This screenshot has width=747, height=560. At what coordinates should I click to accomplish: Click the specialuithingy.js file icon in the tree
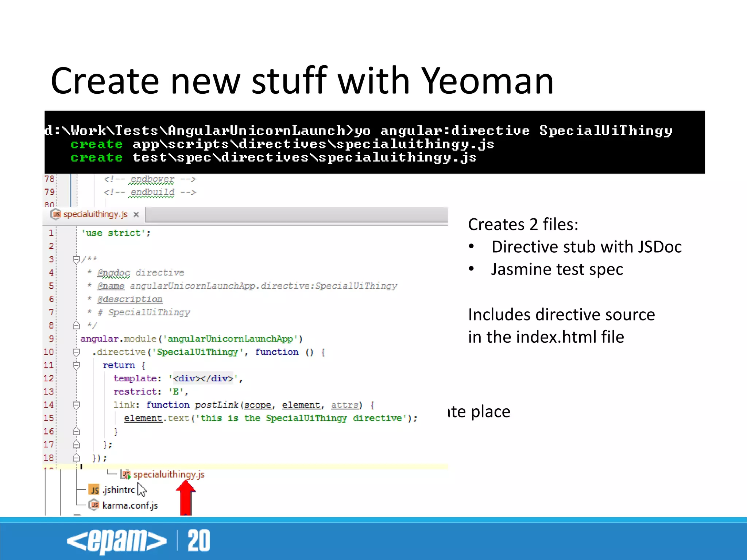[126, 474]
